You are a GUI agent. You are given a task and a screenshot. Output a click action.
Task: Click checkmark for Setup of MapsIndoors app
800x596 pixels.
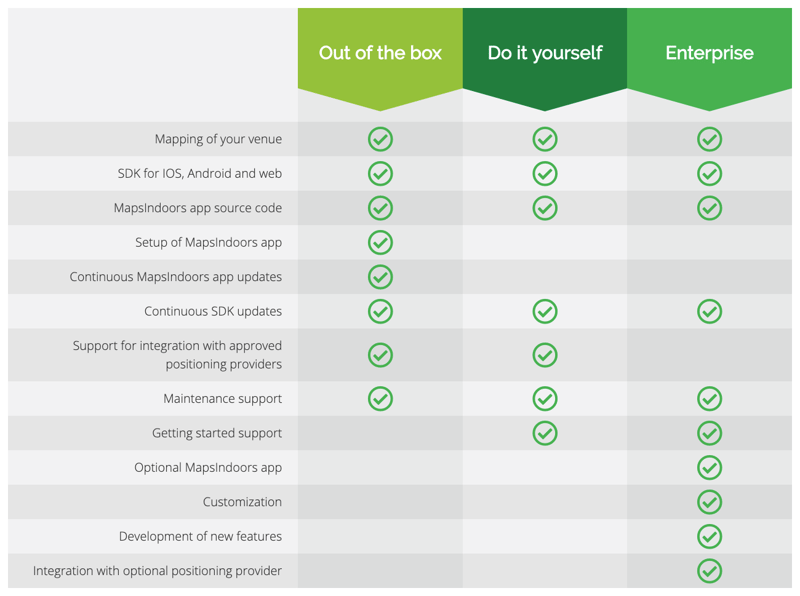click(380, 242)
